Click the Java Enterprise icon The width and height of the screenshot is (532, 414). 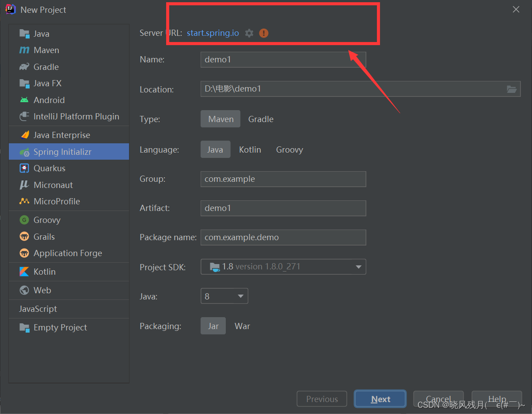(24, 135)
